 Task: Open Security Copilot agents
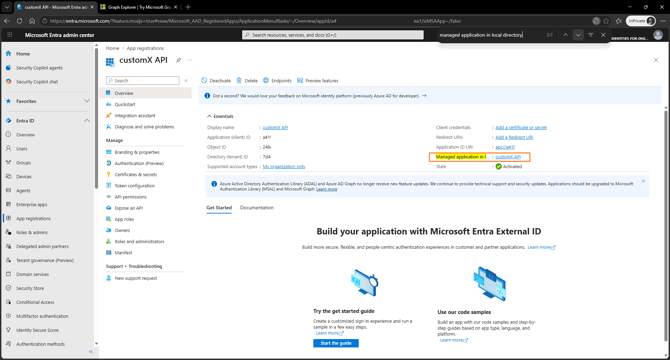pos(39,68)
